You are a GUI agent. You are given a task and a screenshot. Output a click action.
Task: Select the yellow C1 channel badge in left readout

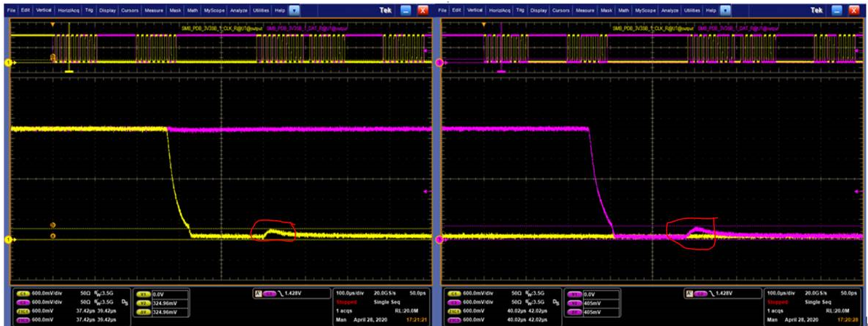pos(23,294)
